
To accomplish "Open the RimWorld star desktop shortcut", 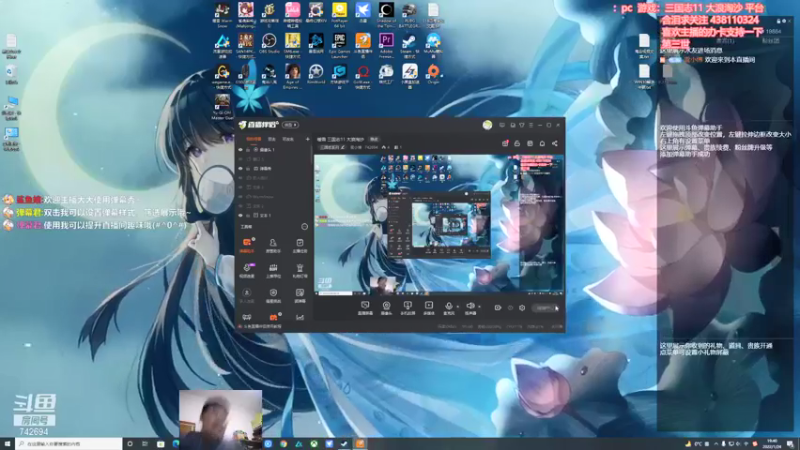I will tap(316, 74).
